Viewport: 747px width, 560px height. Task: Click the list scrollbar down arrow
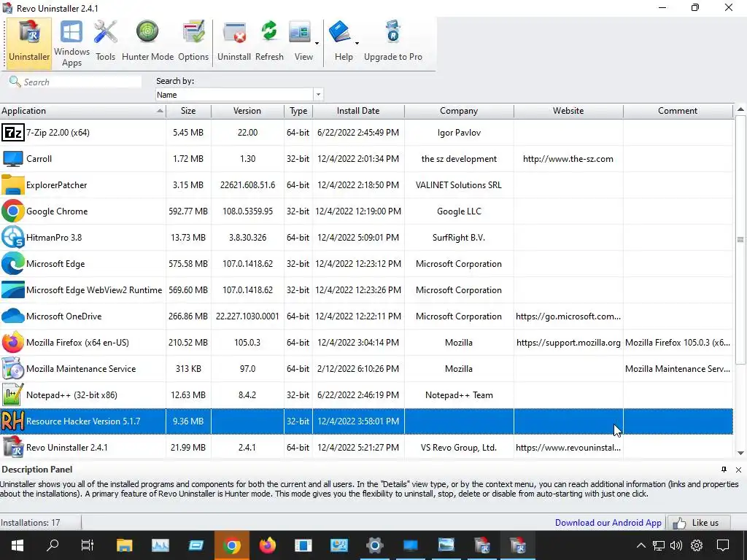click(x=740, y=453)
